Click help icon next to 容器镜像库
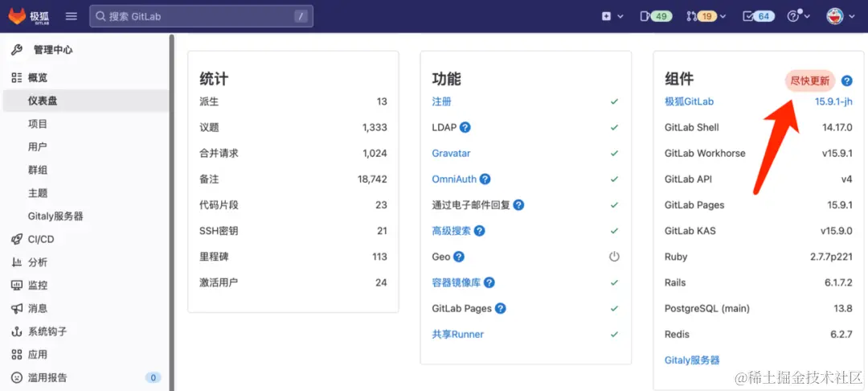 489,282
